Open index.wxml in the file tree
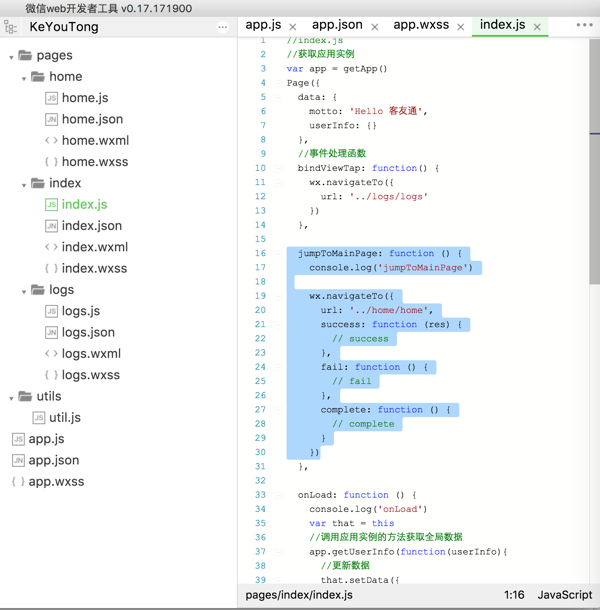 click(x=94, y=247)
